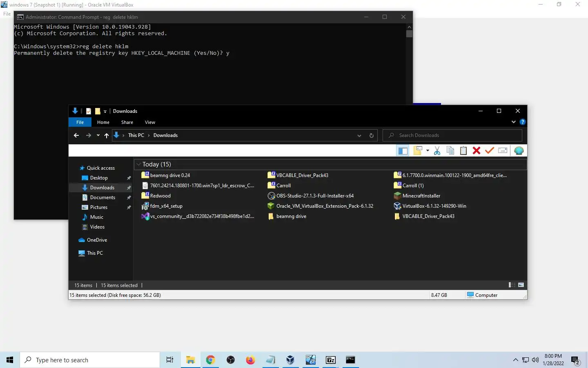The height and width of the screenshot is (368, 588).
Task: Open Firefox from the taskbar
Action: click(250, 360)
